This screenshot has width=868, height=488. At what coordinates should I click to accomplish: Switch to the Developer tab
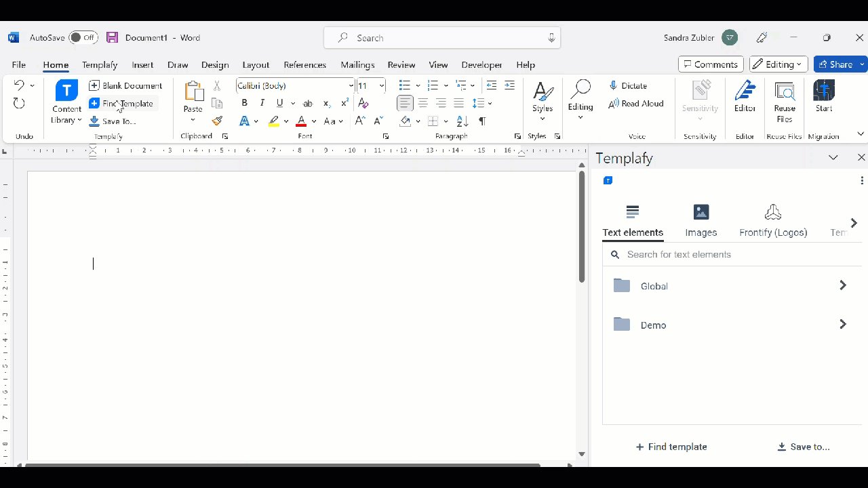[x=481, y=65]
